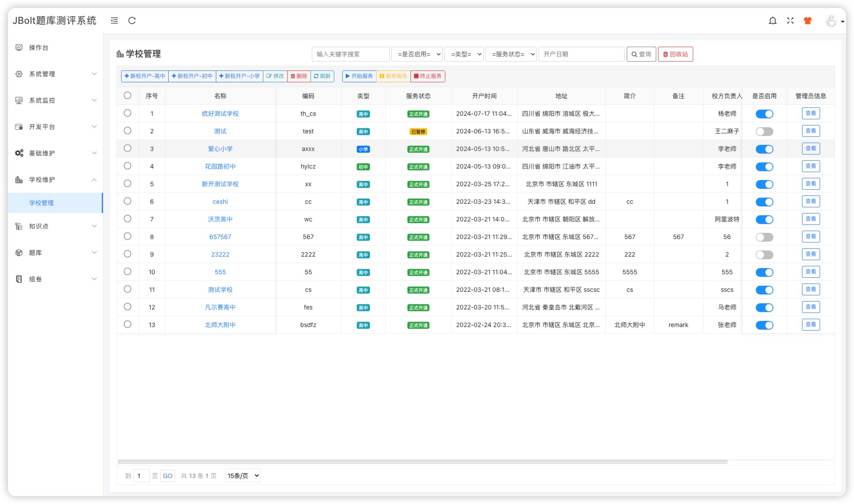This screenshot has height=504, width=854.
Task: Select radio for 北师大附中 row
Action: click(x=127, y=324)
